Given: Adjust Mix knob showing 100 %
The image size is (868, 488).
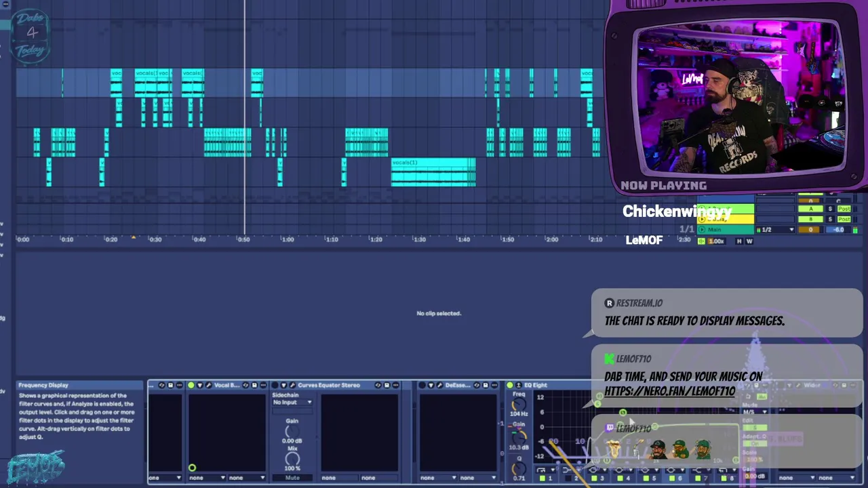Looking at the screenshot, I should 292,459.
